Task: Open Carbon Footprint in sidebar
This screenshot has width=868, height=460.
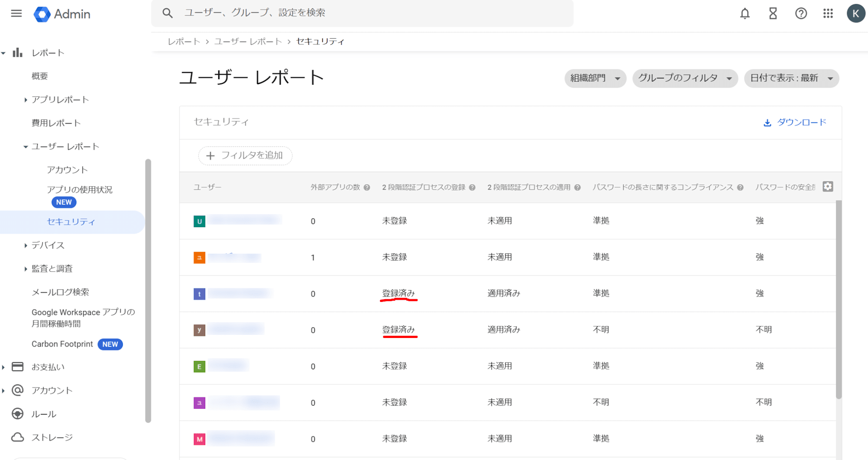Action: (x=62, y=344)
